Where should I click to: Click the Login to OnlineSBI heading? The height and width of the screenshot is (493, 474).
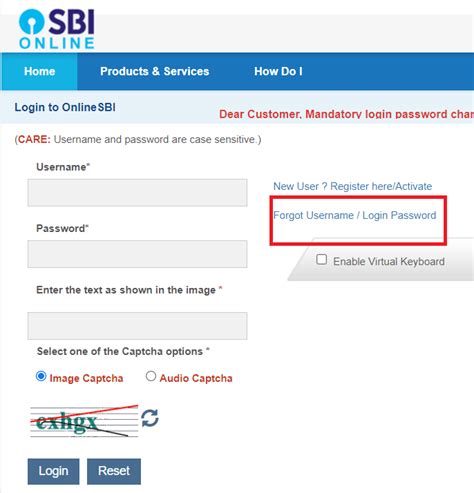[65, 107]
